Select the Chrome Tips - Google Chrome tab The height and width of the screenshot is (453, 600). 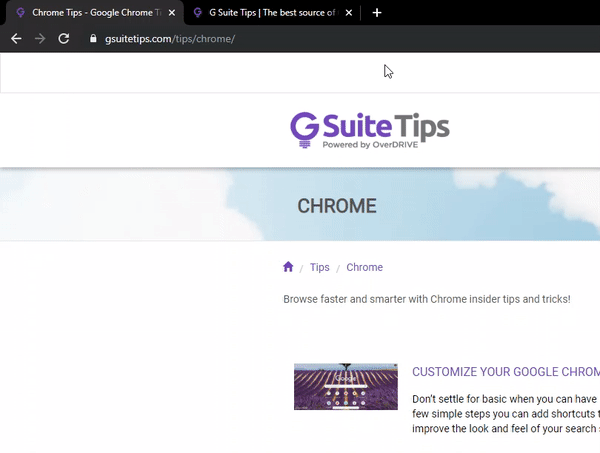click(94, 13)
